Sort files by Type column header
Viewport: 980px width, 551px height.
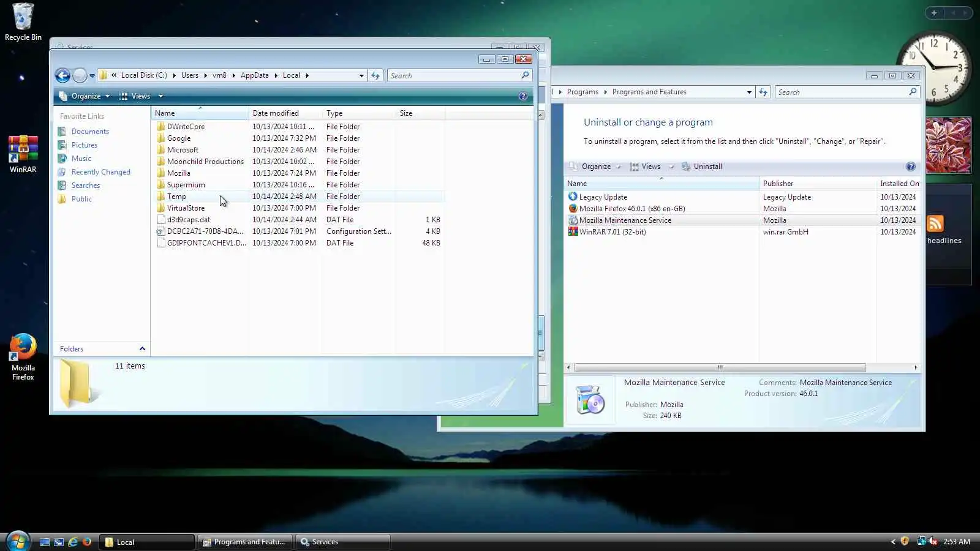[359, 113]
